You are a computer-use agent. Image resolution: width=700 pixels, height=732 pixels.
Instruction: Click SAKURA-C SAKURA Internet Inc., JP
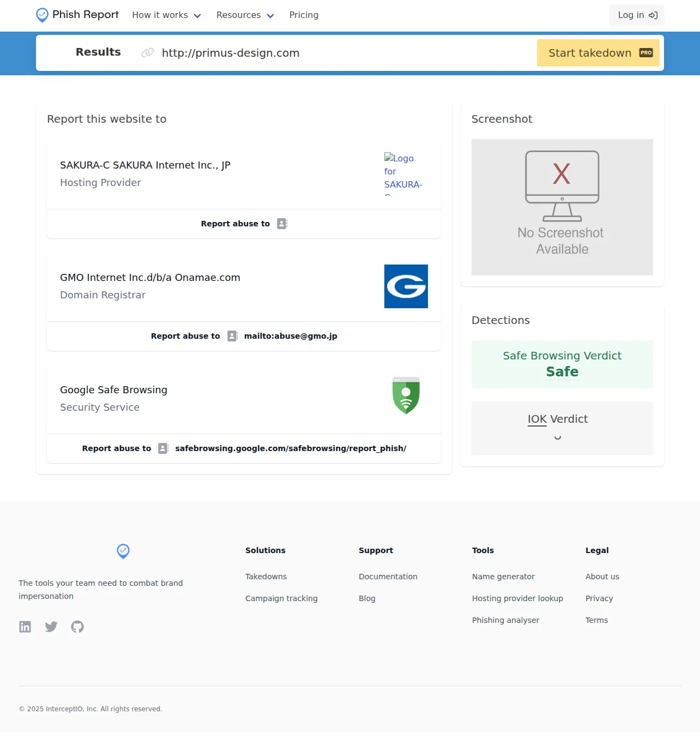coord(145,165)
